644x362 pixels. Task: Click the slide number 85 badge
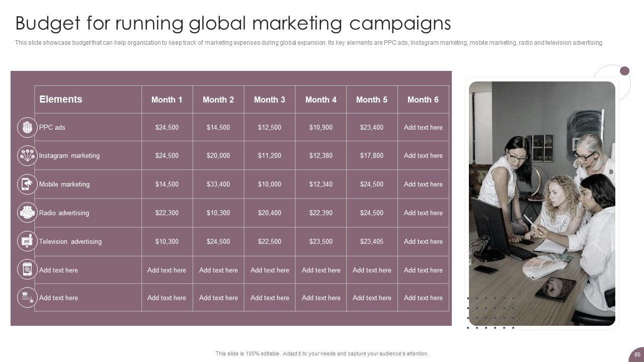tap(637, 353)
